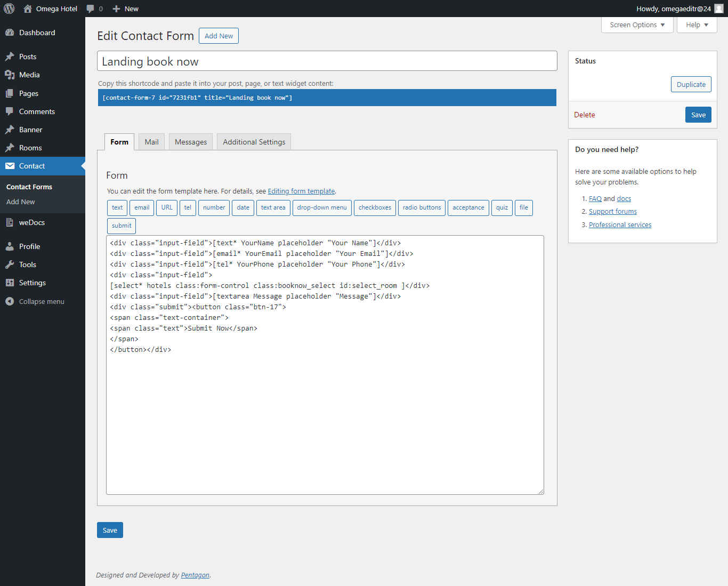Image resolution: width=728 pixels, height=586 pixels.
Task: Insert a drop-down menu form tag
Action: 321,207
